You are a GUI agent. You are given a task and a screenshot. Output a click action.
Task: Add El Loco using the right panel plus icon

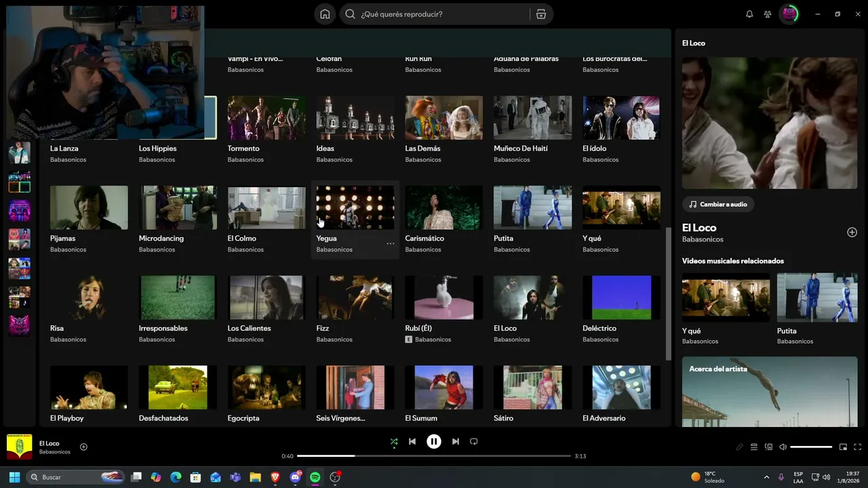pos(852,232)
